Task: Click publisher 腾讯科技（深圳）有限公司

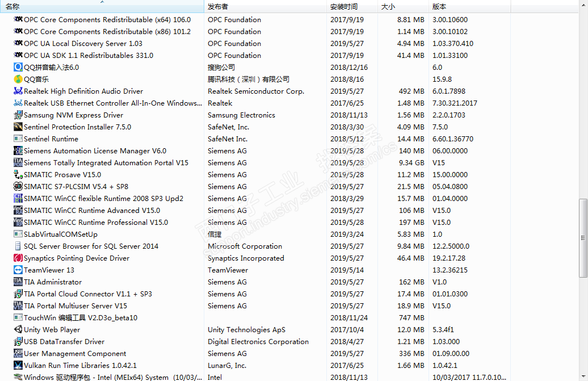Action: click(x=249, y=79)
